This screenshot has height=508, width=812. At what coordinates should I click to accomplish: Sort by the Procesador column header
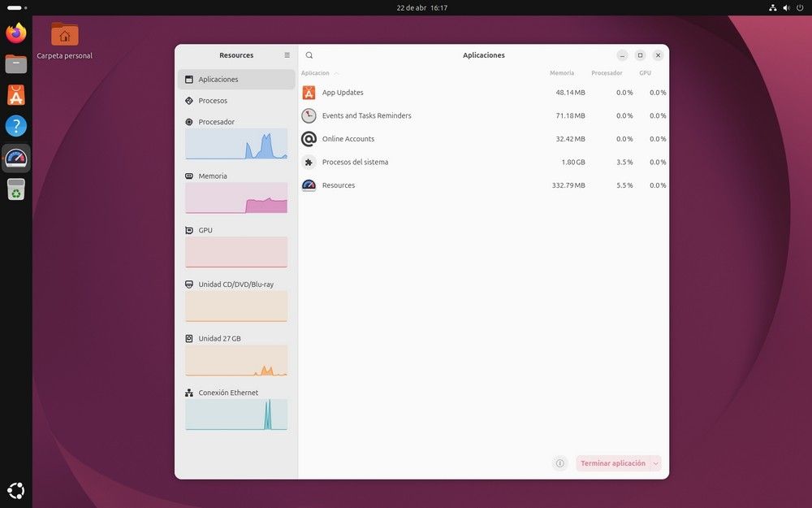click(607, 73)
